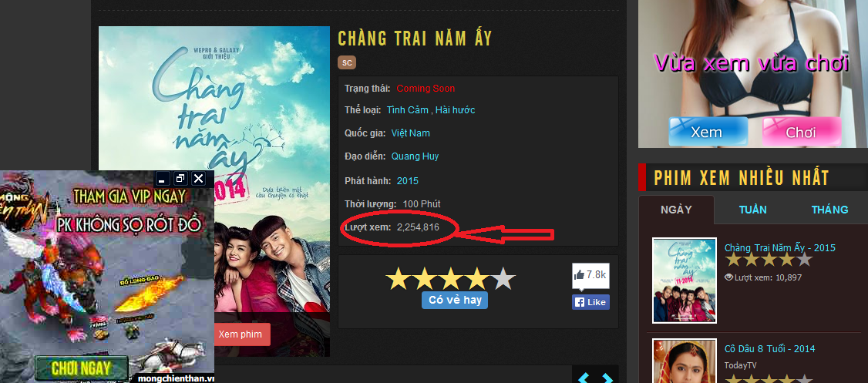Click the previous arrow in carousel
The height and width of the screenshot is (383, 868).
(x=584, y=379)
